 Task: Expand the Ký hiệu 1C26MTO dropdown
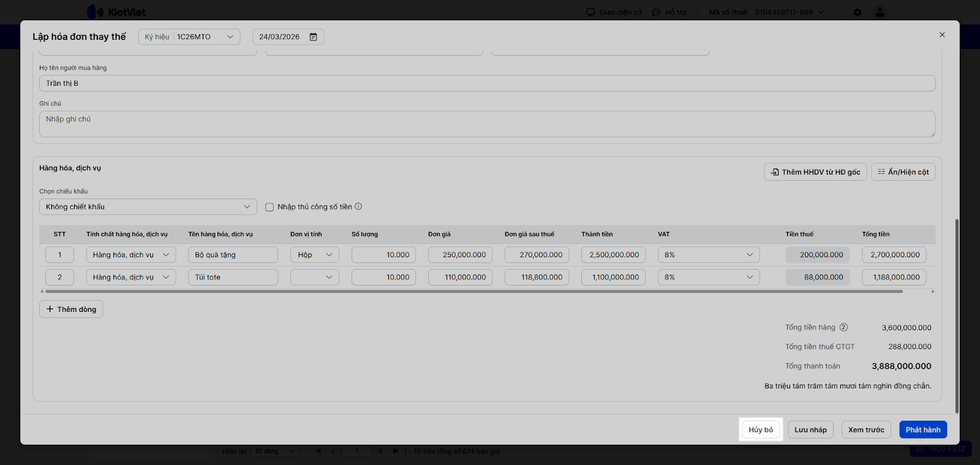pyautogui.click(x=230, y=37)
